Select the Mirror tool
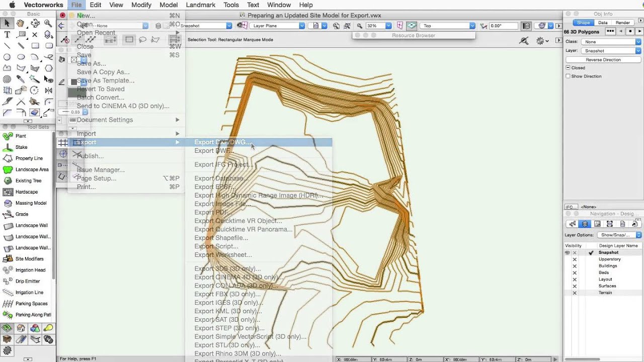The image size is (644, 362). click(x=48, y=90)
